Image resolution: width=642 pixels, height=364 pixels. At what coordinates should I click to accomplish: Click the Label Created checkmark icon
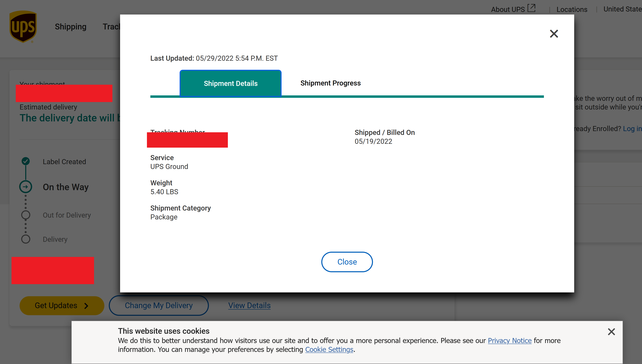25,161
